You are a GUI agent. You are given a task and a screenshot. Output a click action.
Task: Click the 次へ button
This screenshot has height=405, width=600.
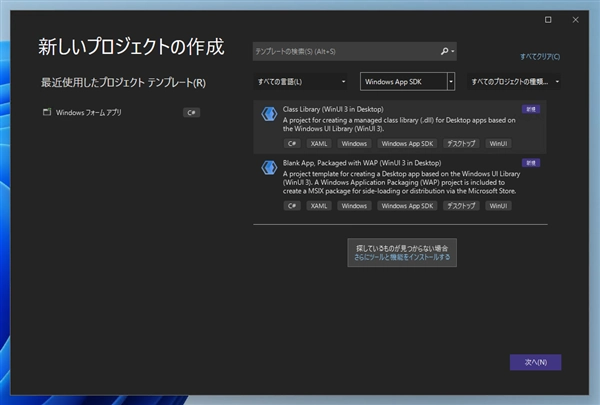coord(535,362)
